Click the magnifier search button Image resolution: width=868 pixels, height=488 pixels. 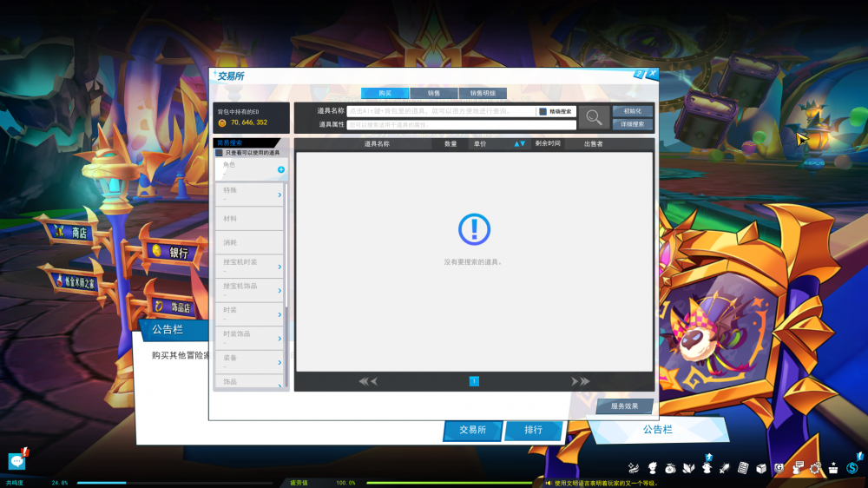pos(594,117)
